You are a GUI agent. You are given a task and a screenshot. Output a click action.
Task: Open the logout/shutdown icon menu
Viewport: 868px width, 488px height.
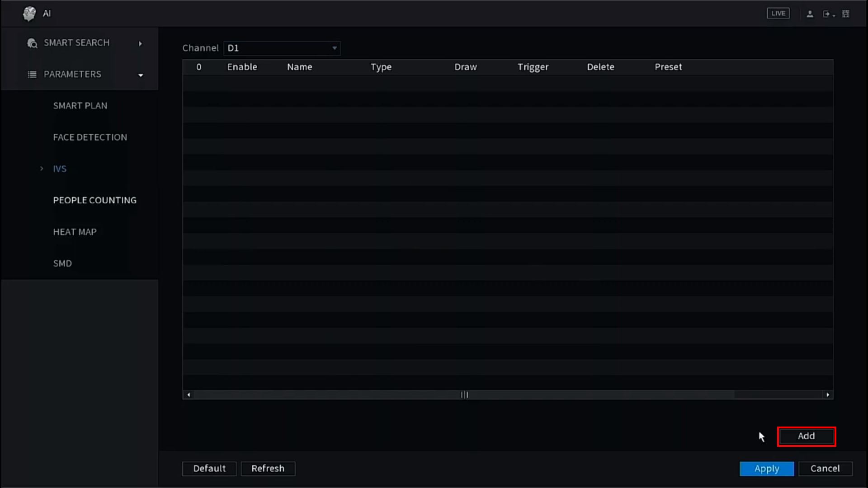(828, 14)
